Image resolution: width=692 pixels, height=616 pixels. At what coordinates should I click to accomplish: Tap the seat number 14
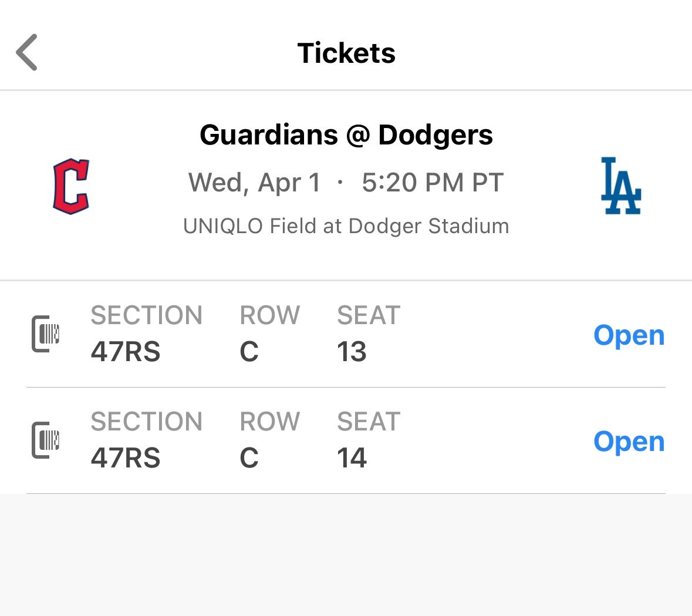tap(352, 458)
